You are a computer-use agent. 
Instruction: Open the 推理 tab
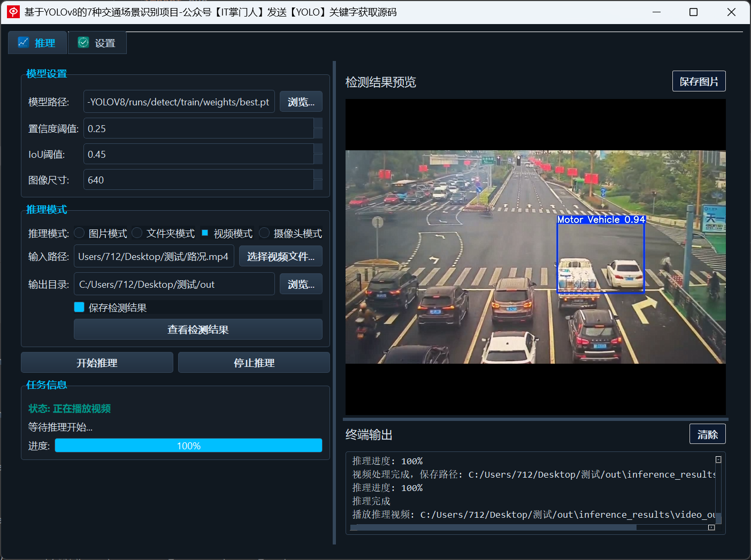click(37, 43)
